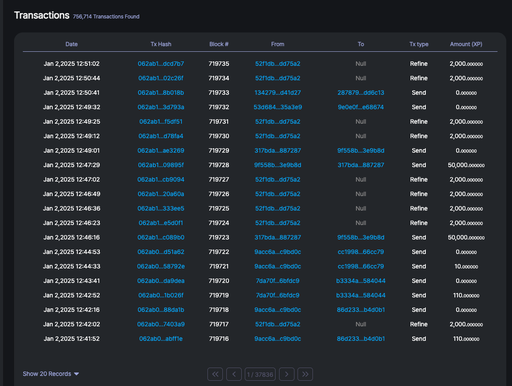This screenshot has height=386, width=512.
Task: Open transaction hash 062ab1...e5d0f1
Action: click(161, 223)
